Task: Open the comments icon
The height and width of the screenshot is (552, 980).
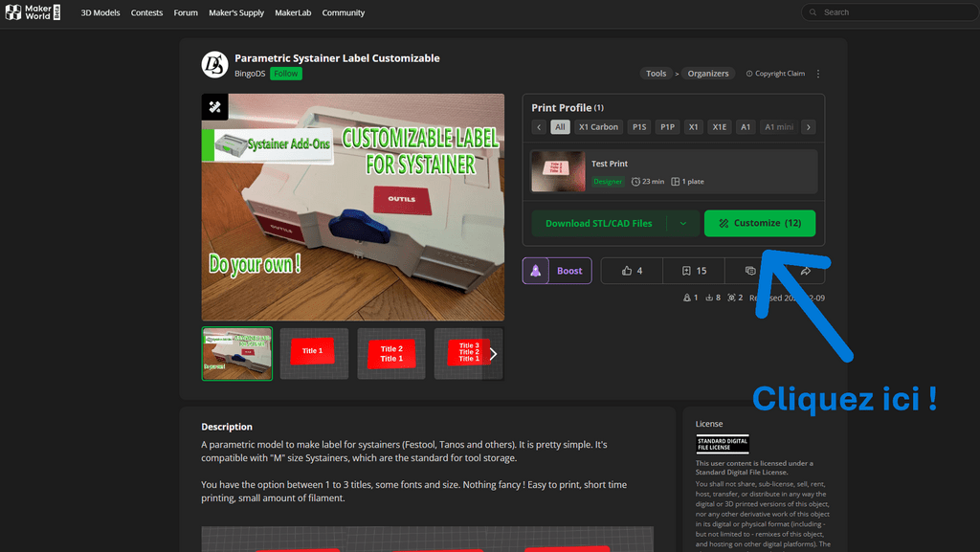Action: pos(750,271)
